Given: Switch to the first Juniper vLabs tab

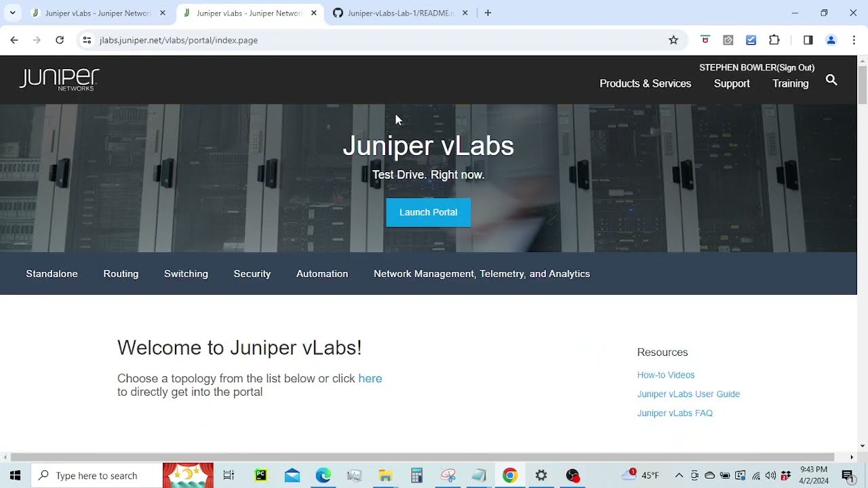Looking at the screenshot, I should (x=98, y=13).
